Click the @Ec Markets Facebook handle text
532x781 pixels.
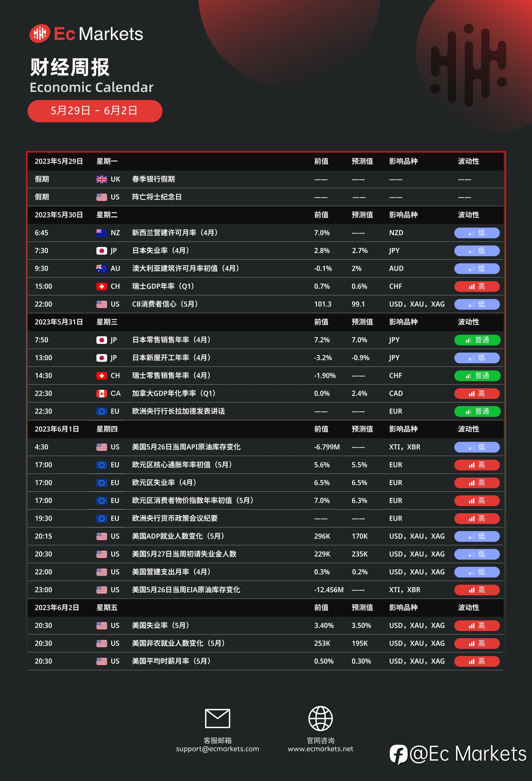tap(468, 754)
